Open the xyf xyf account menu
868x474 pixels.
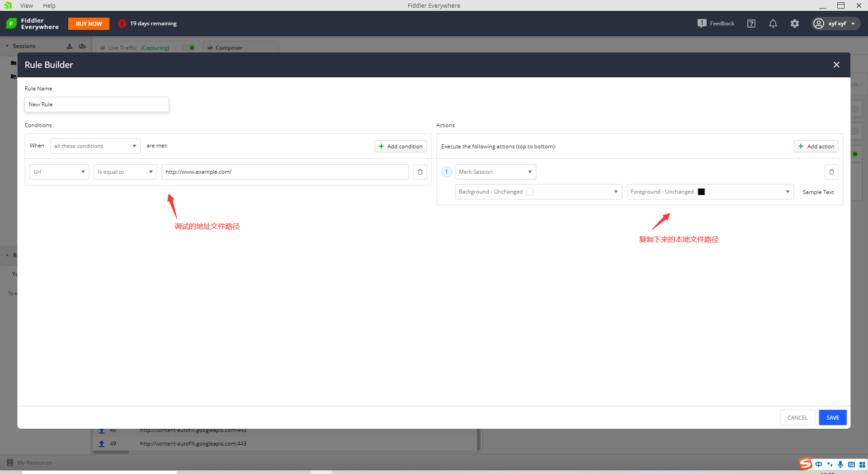[x=835, y=24]
